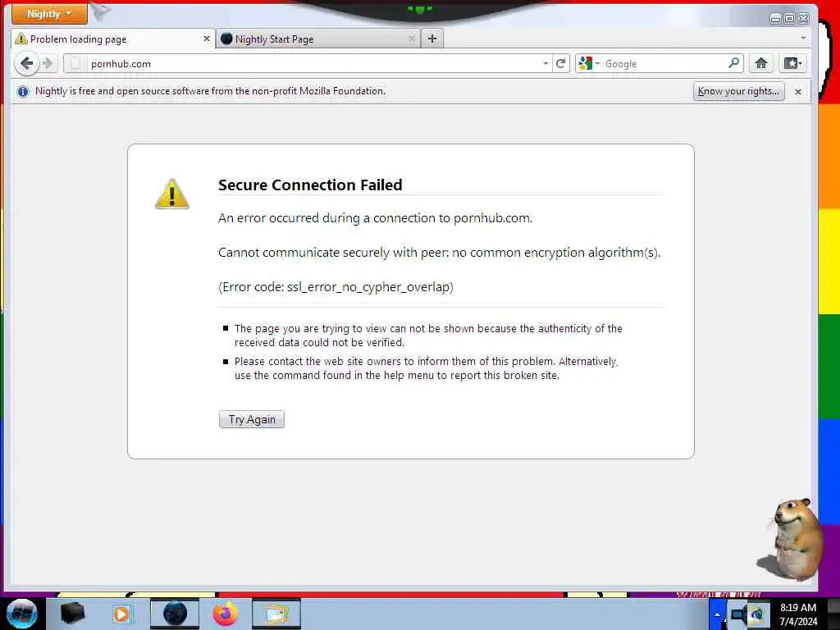Maximize the Nightly browser window
The image size is (840, 630).
tap(790, 19)
